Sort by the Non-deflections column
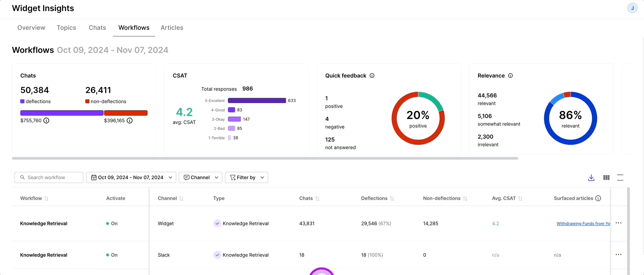The width and height of the screenshot is (644, 275). coord(465,199)
